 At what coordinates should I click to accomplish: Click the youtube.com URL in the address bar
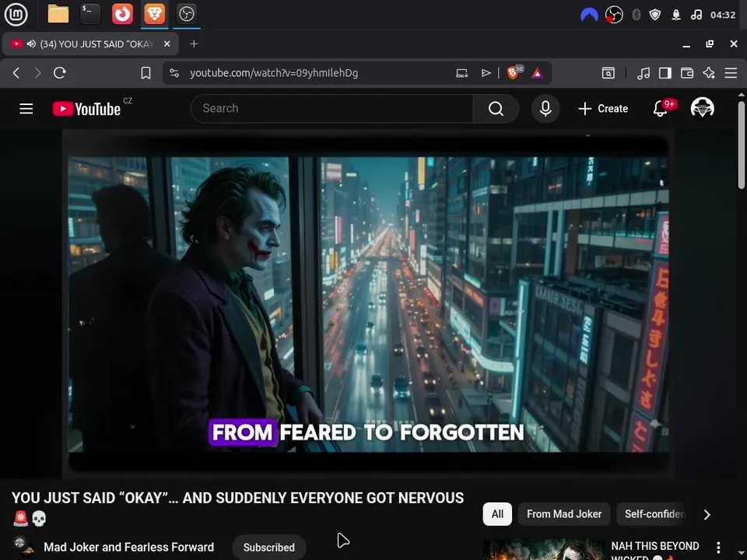[274, 73]
